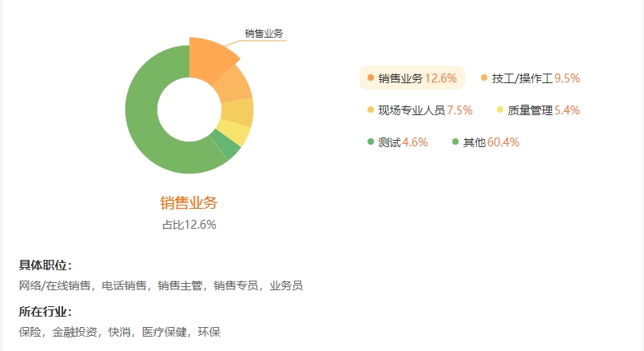Click the orange 销售业务 title below chart

click(x=189, y=202)
